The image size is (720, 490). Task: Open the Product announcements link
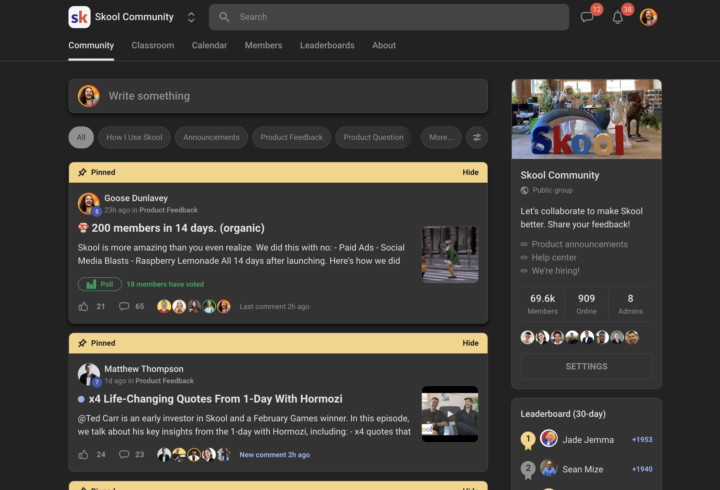pos(579,244)
